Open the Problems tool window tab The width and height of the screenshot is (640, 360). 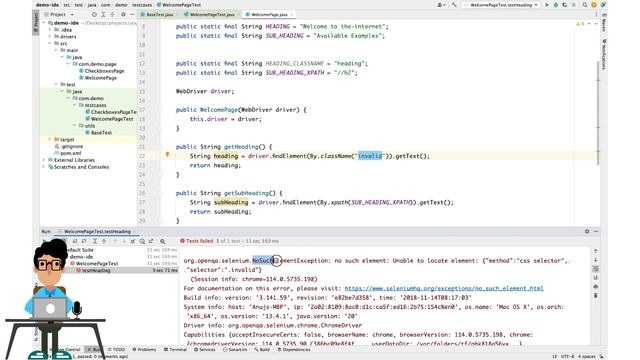[x=144, y=350]
